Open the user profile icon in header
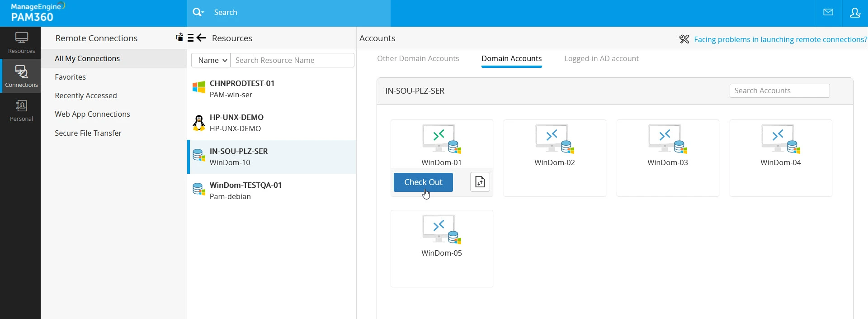Screen dimensions: 868x319 click(x=855, y=13)
